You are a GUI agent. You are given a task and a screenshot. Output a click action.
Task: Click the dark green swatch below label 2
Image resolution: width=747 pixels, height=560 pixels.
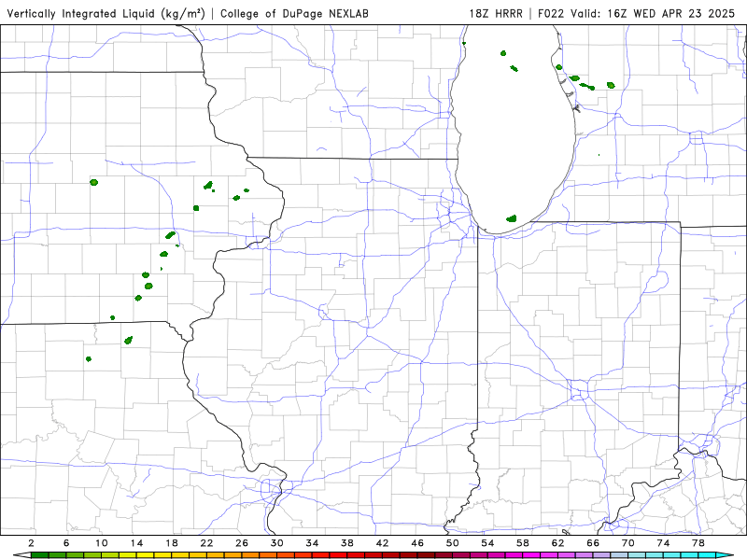click(39, 555)
